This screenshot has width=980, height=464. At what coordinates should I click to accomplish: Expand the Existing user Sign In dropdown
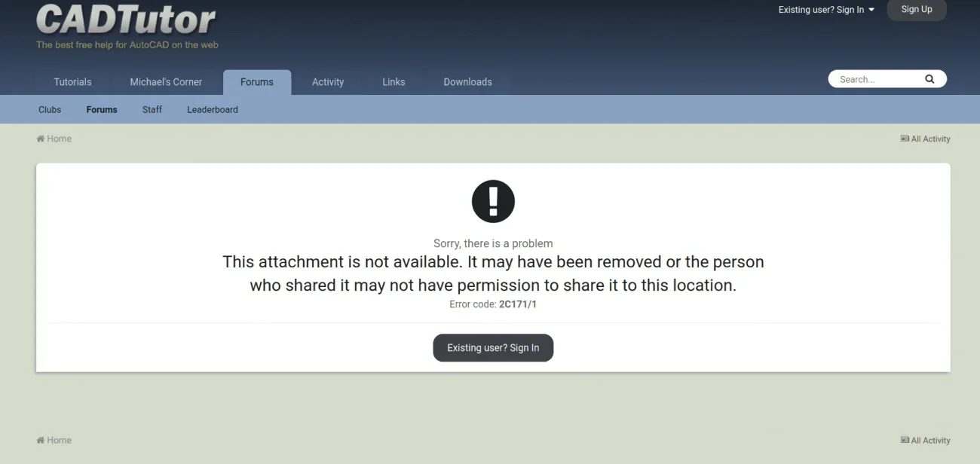click(x=826, y=10)
